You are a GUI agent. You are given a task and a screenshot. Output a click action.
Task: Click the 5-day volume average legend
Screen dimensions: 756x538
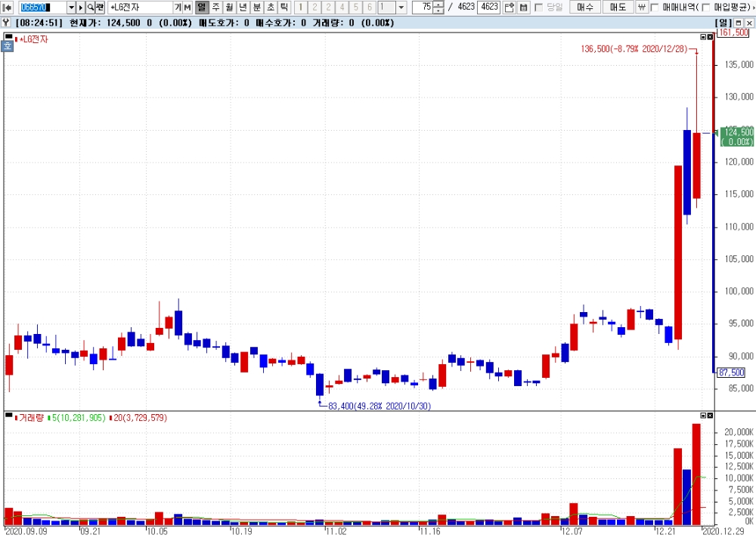[78, 418]
